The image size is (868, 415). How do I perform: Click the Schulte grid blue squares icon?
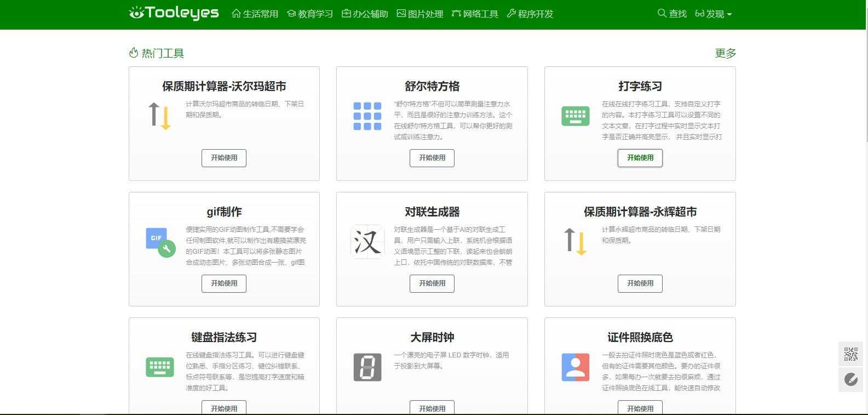367,116
